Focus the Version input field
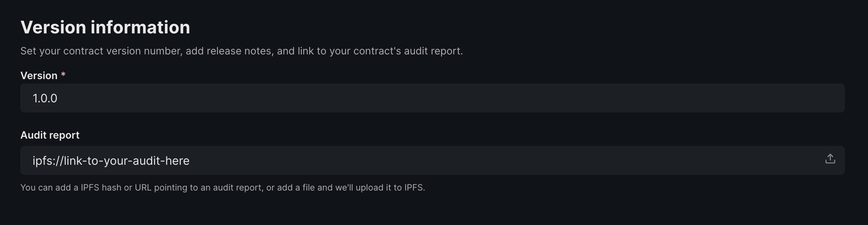The width and height of the screenshot is (868, 225). pos(433,98)
